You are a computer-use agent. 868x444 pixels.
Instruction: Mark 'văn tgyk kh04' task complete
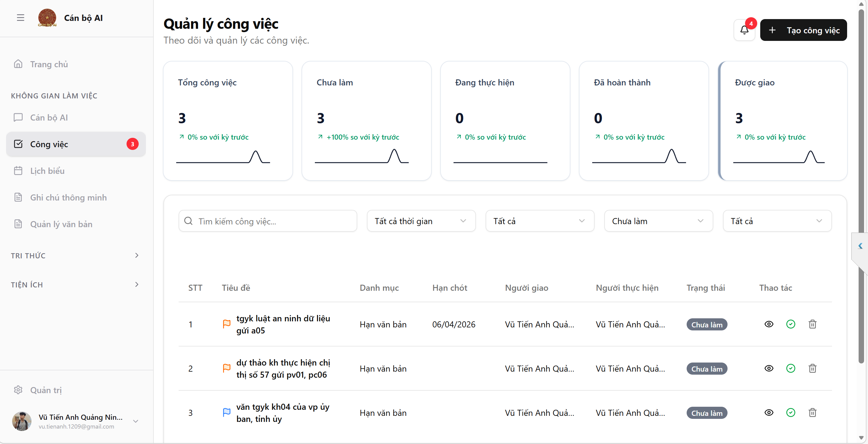[790, 412]
